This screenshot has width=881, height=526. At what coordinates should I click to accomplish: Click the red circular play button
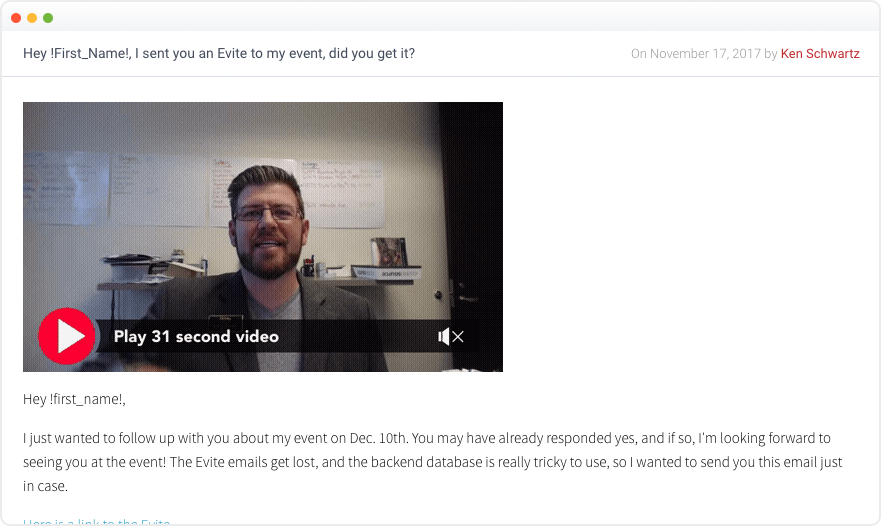(x=66, y=336)
